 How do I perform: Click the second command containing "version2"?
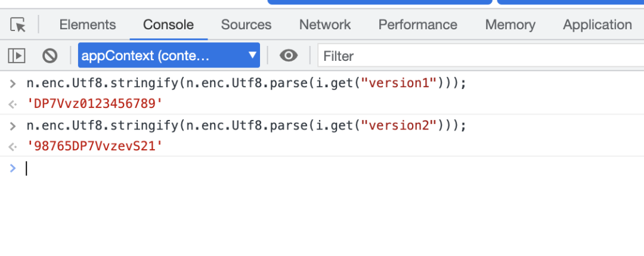tap(246, 125)
